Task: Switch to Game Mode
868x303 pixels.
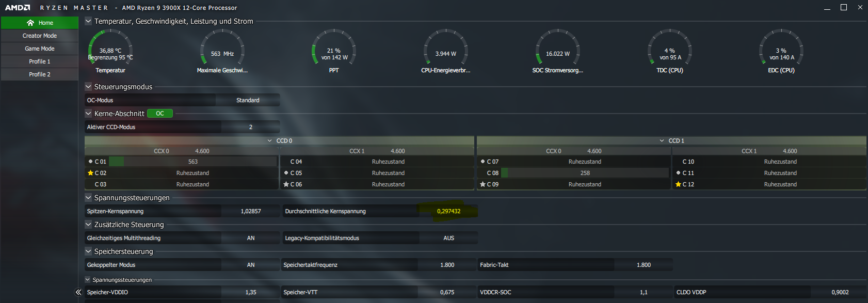Action: 40,49
